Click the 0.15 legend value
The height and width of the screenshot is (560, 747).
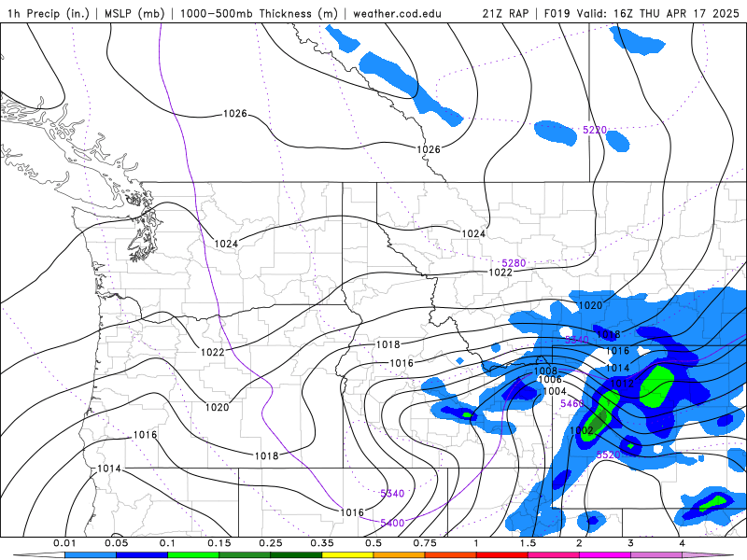click(219, 543)
